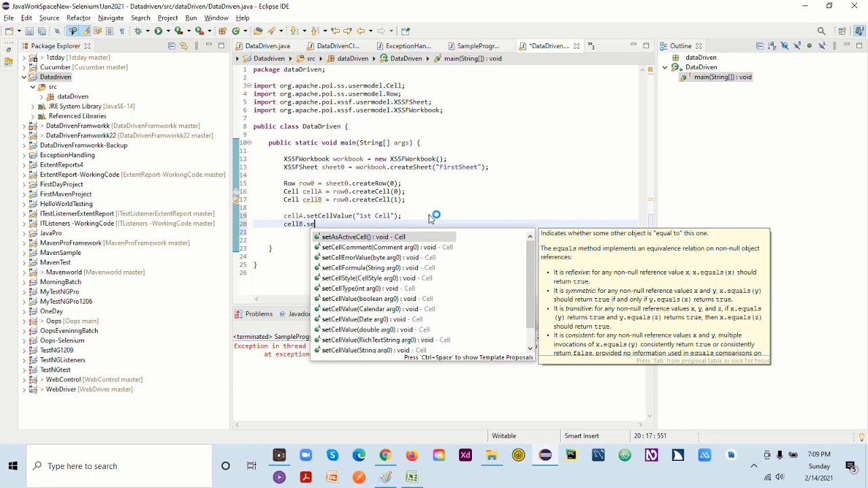Click the Open Type toolbar icon
868x488 pixels.
(258, 30)
